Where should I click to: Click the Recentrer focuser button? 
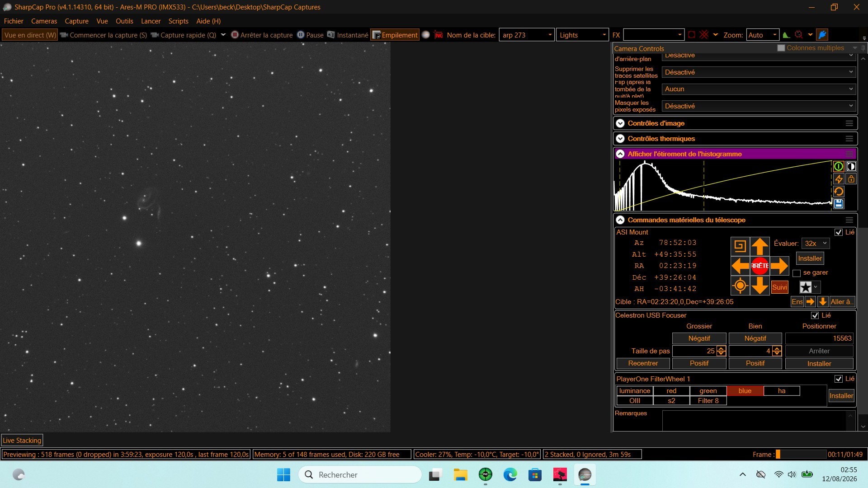(x=643, y=363)
